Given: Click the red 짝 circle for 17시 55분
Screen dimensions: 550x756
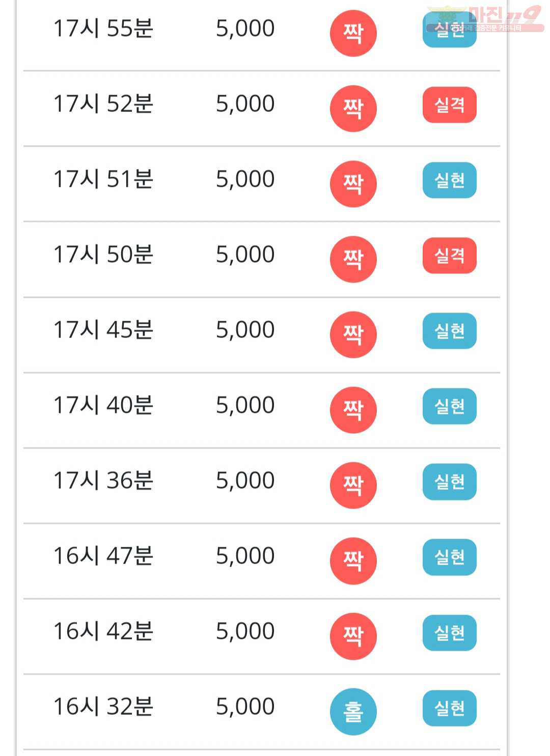Looking at the screenshot, I should click(x=353, y=33).
